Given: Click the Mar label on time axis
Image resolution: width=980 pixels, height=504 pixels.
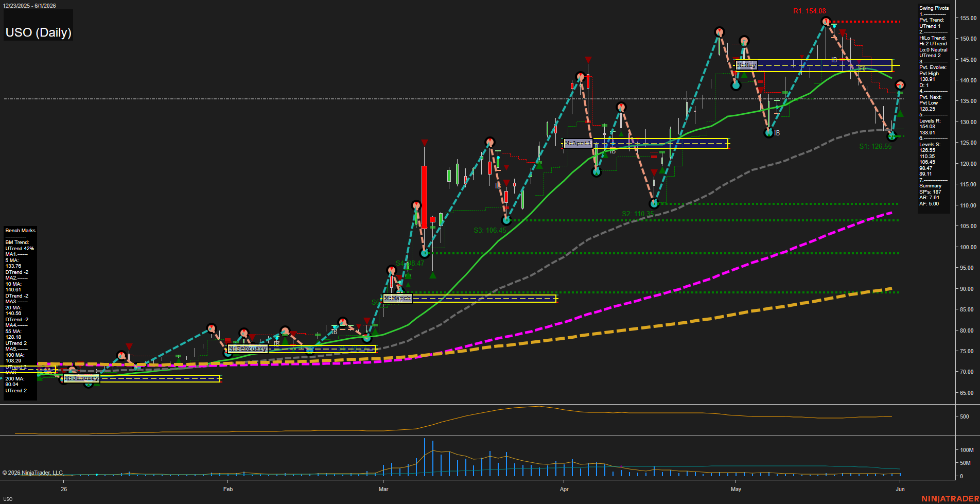Looking at the screenshot, I should click(383, 489).
